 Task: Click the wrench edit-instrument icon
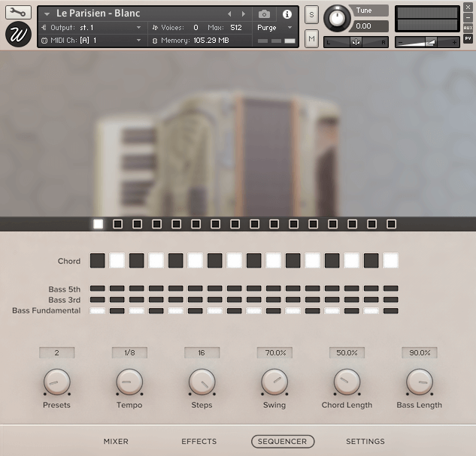click(18, 13)
